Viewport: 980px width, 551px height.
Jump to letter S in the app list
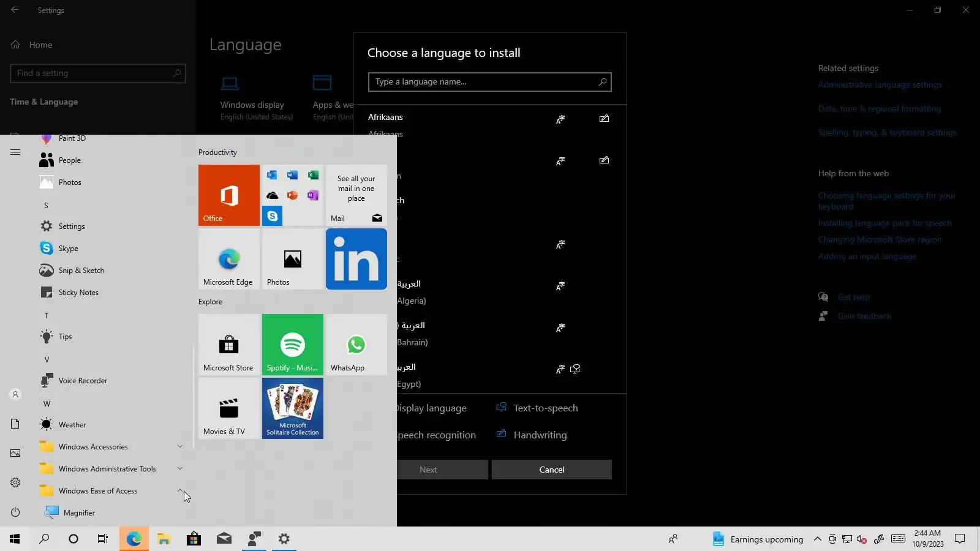point(46,206)
